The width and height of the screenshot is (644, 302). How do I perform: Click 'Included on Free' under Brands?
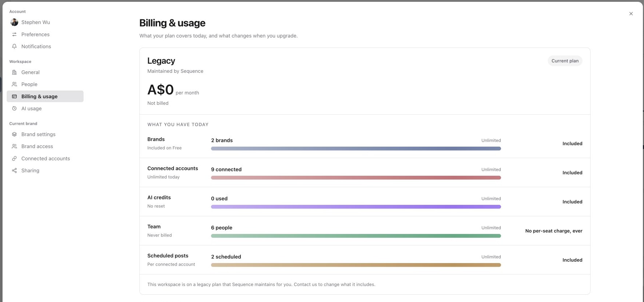[164, 148]
